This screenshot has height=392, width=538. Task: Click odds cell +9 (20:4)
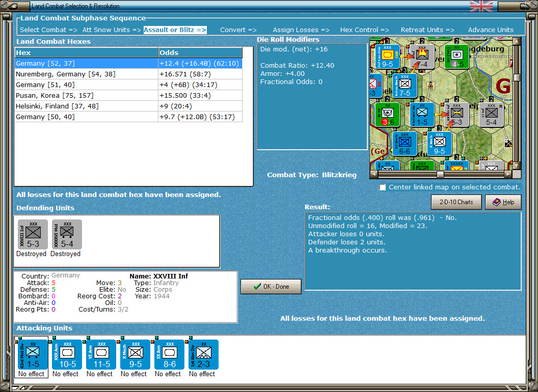[x=200, y=106]
